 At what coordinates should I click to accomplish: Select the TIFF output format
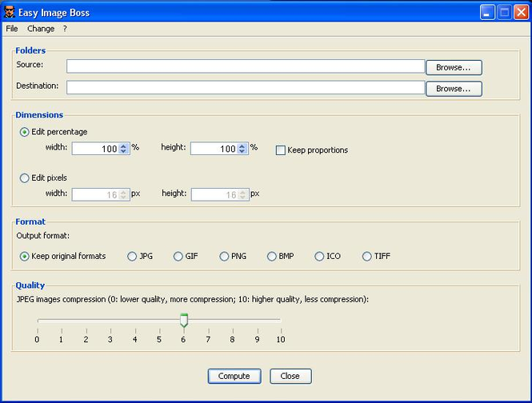point(367,257)
